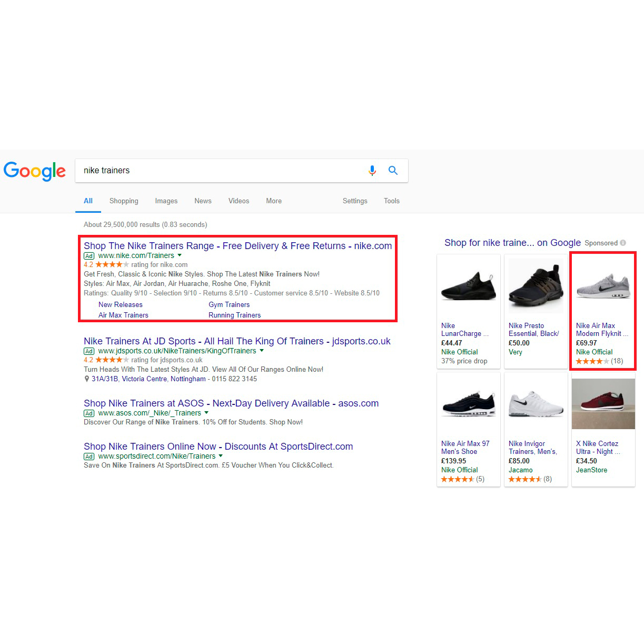Switch to the Images tab
Screen dimensions: 644x644
pos(166,201)
